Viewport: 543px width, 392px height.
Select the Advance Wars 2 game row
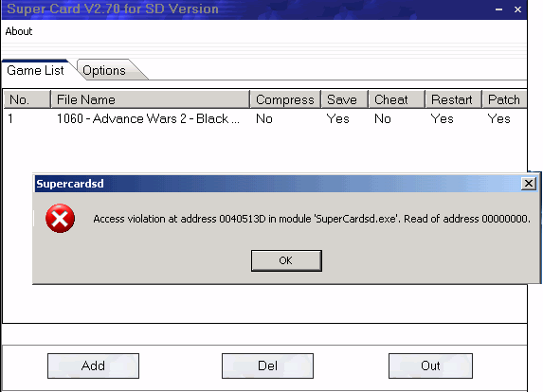265,118
